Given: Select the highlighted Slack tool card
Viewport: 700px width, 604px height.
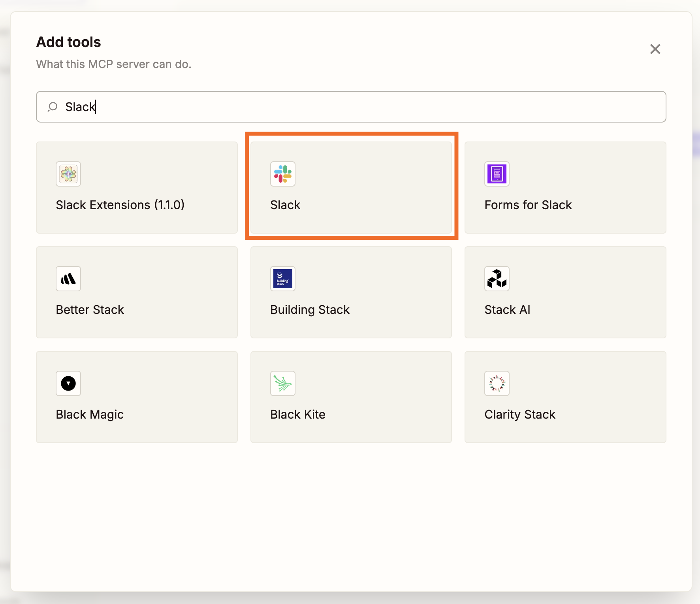Looking at the screenshot, I should coord(351,187).
